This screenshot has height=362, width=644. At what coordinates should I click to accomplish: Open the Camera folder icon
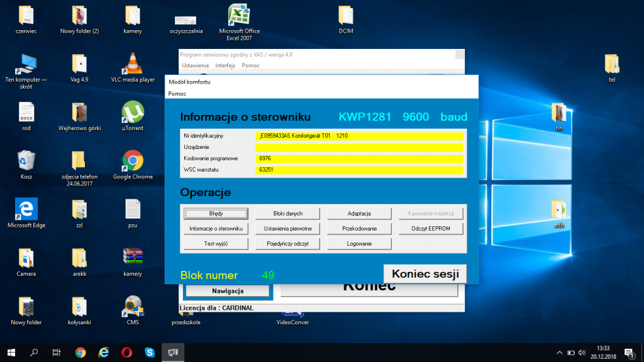(26, 258)
